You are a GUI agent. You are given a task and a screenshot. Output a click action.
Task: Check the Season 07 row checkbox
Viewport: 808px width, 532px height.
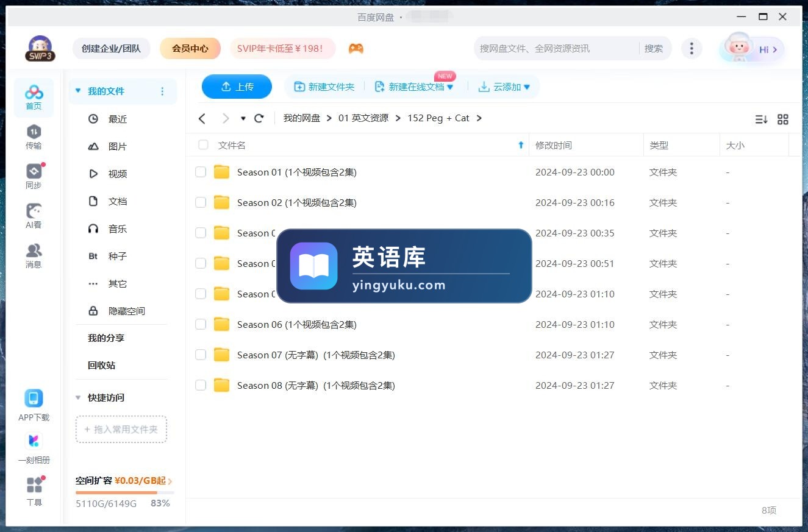(201, 355)
